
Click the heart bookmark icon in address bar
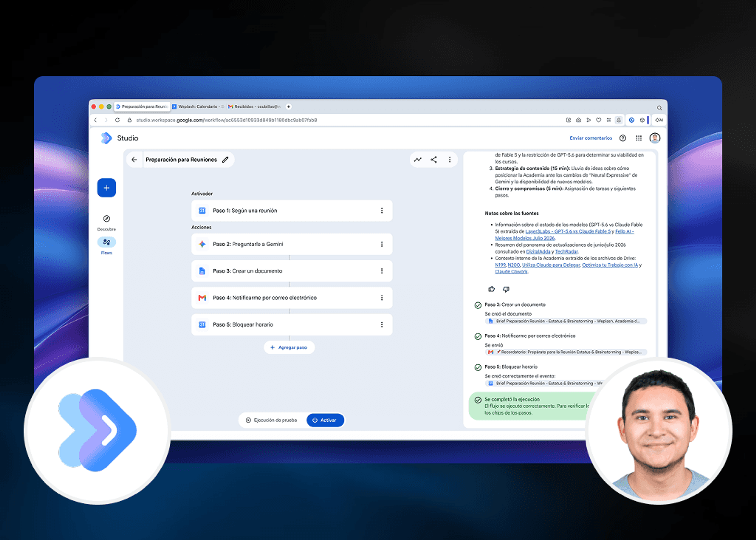point(598,120)
